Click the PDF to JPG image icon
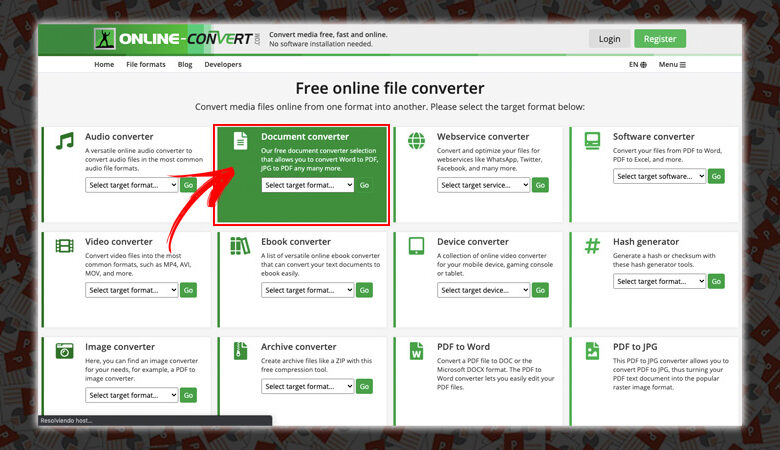This screenshot has width=780, height=450. (x=592, y=351)
